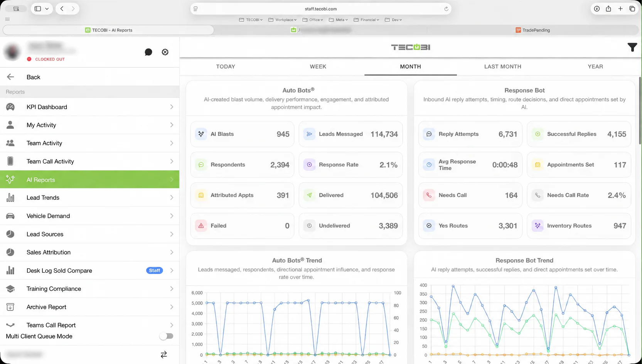Open the chat bubble icon in sidebar header
The width and height of the screenshot is (642, 364).
click(148, 52)
